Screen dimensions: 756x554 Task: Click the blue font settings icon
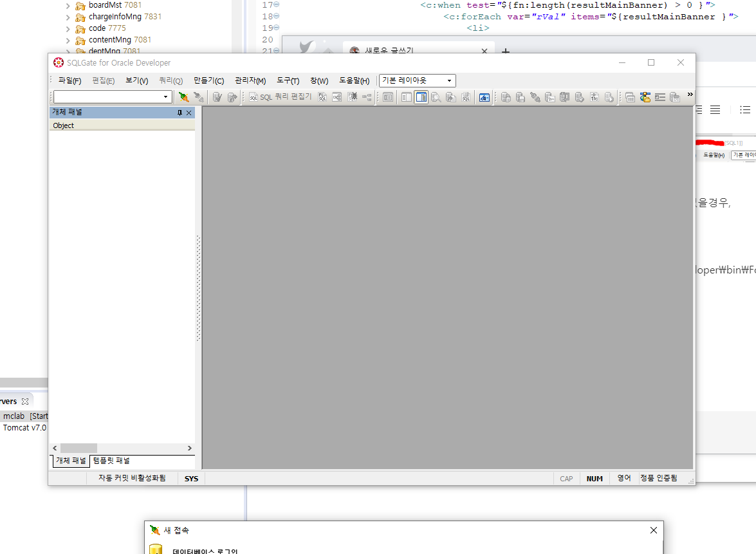(x=484, y=97)
